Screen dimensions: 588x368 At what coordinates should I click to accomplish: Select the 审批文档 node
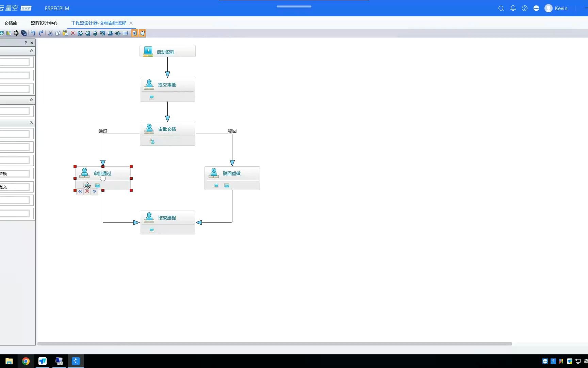(x=167, y=134)
